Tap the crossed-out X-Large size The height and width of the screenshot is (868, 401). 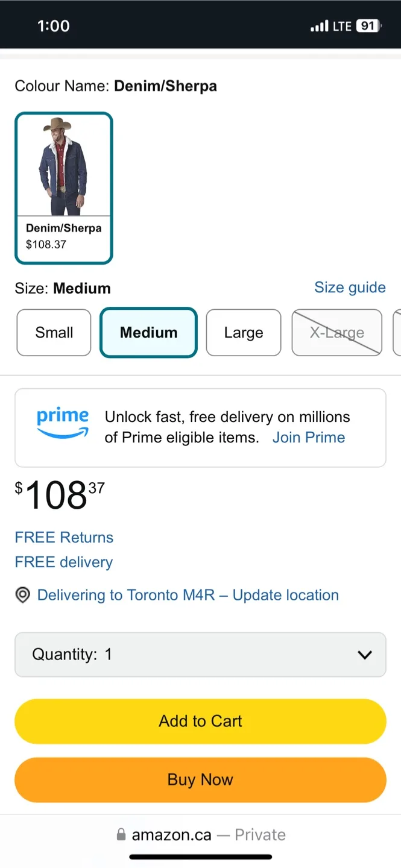(x=336, y=333)
